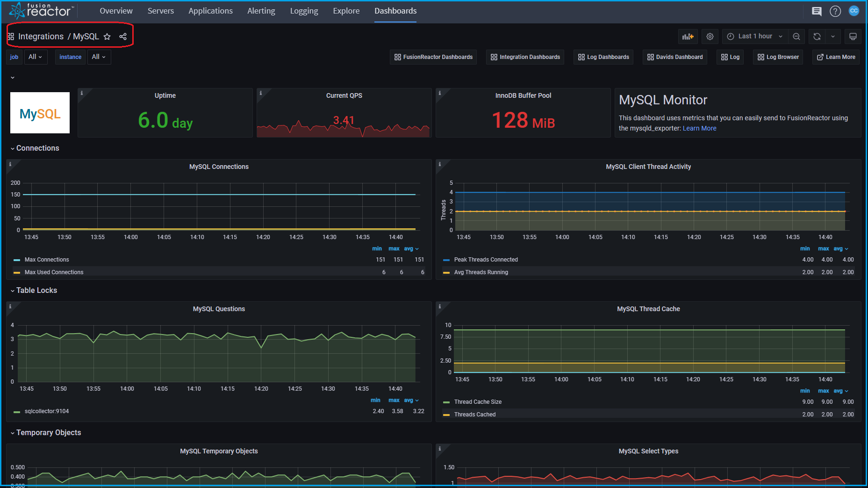Switch to the Logging tab
Screen dimensions: 868x488
click(304, 11)
